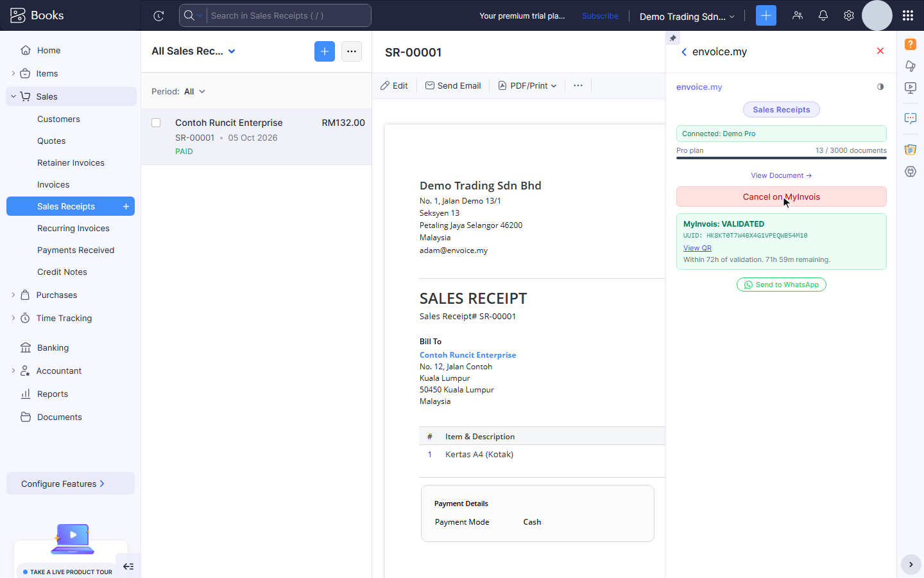Go back in the envoice.my panel
Screen dimensions: 924x578
pyautogui.click(x=684, y=52)
